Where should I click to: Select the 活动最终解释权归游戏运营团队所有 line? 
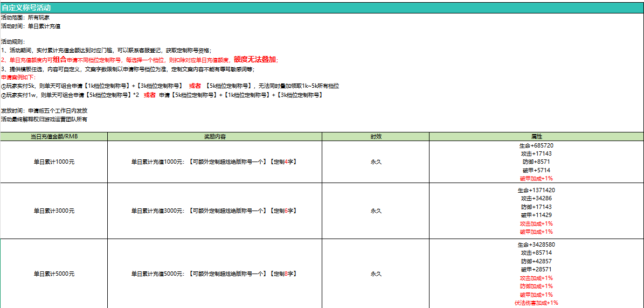[x=44, y=119]
